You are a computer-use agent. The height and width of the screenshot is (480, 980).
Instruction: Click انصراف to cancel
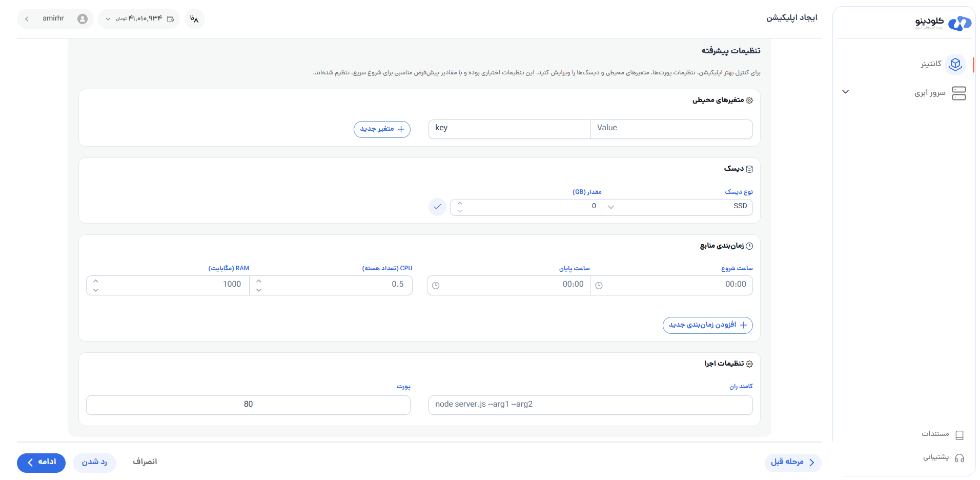click(145, 463)
